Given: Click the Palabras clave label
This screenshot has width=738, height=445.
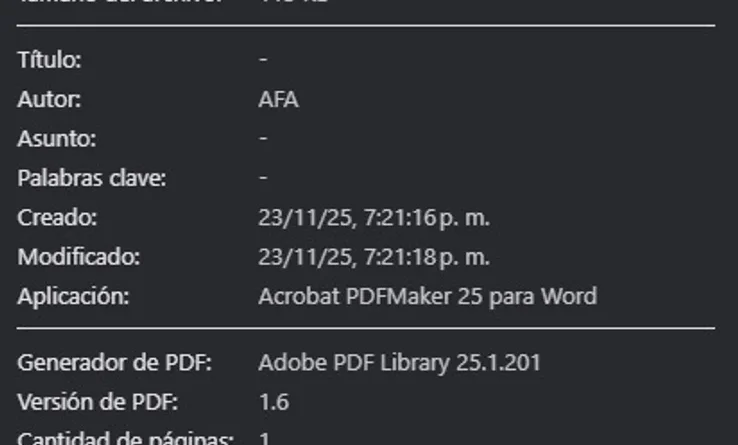Looking at the screenshot, I should point(91,178).
